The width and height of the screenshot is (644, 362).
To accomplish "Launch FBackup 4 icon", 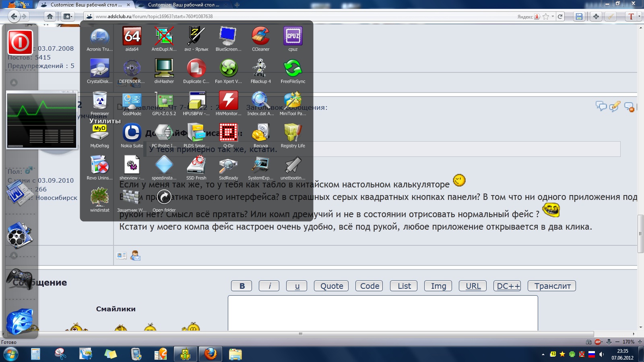I will pyautogui.click(x=261, y=69).
